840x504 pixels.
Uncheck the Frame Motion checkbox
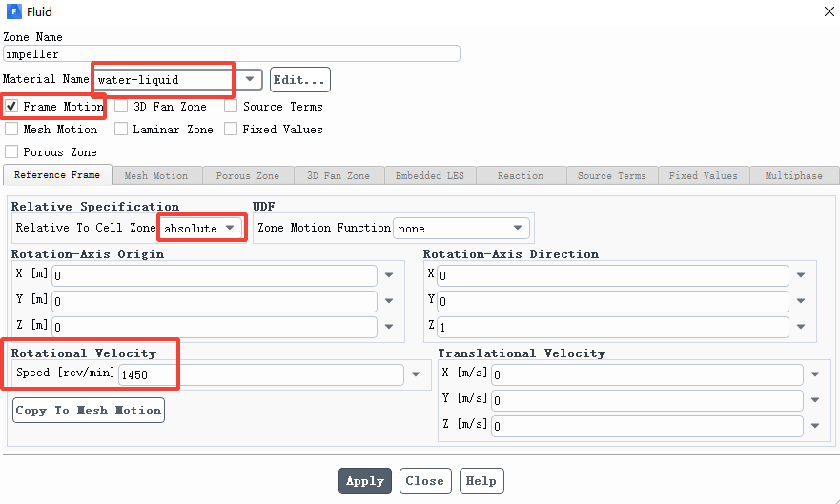pyautogui.click(x=11, y=106)
